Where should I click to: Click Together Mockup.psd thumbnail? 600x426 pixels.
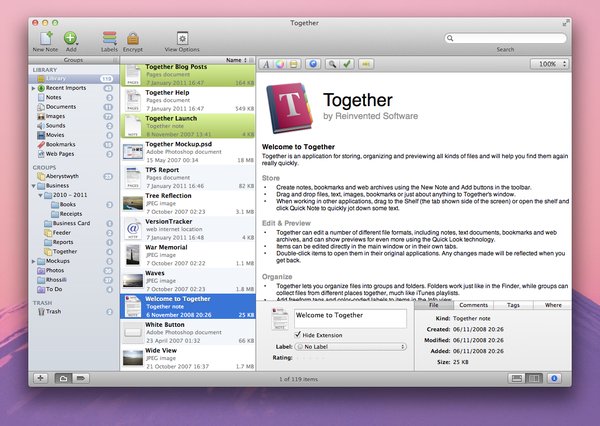pyautogui.click(x=133, y=152)
